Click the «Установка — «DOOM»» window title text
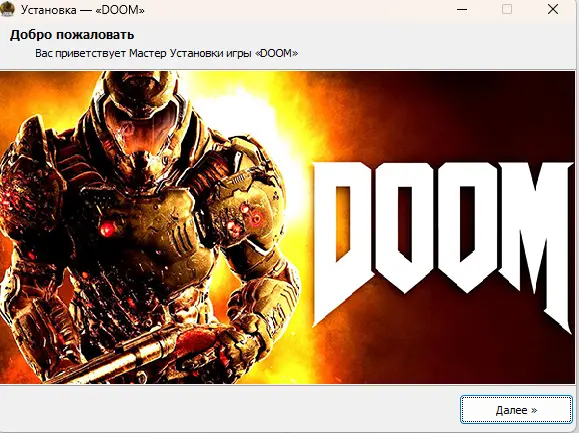Image resolution: width=579 pixels, height=433 pixels. coord(83,10)
